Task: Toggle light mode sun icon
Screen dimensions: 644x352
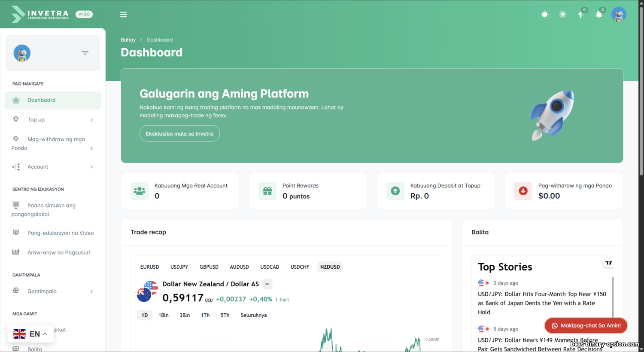Action: [x=544, y=15]
